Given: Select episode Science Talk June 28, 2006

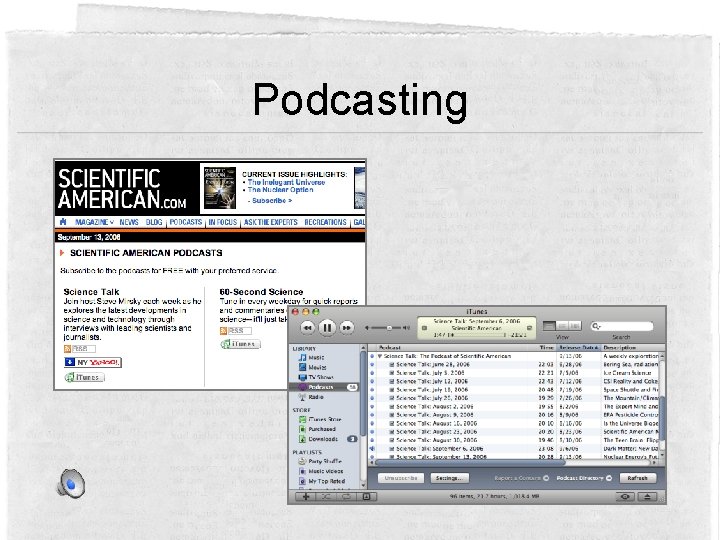Looking at the screenshot, I should (x=513, y=364).
